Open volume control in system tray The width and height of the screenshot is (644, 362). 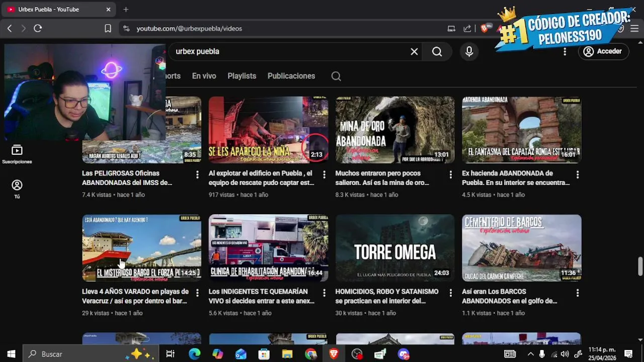565,354
